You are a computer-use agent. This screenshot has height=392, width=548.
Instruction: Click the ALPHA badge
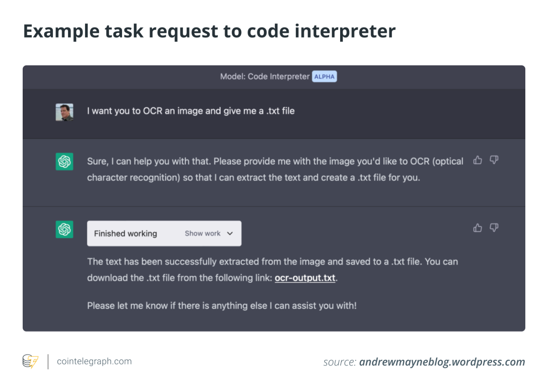click(324, 77)
